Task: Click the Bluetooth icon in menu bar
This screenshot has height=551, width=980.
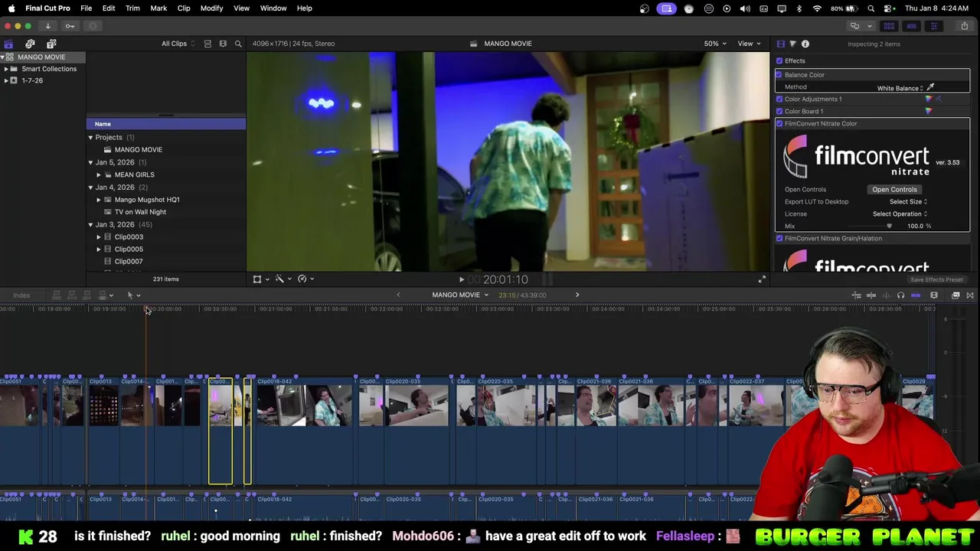Action: click(799, 8)
